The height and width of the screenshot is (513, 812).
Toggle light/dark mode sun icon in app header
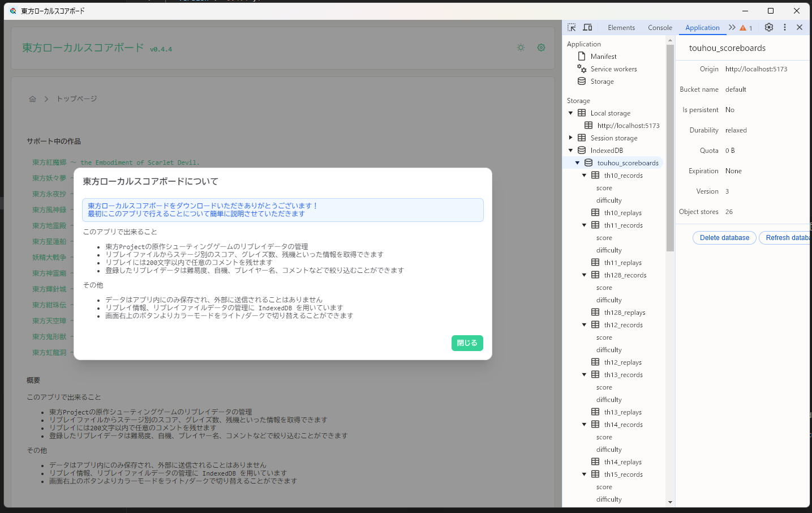(x=521, y=48)
